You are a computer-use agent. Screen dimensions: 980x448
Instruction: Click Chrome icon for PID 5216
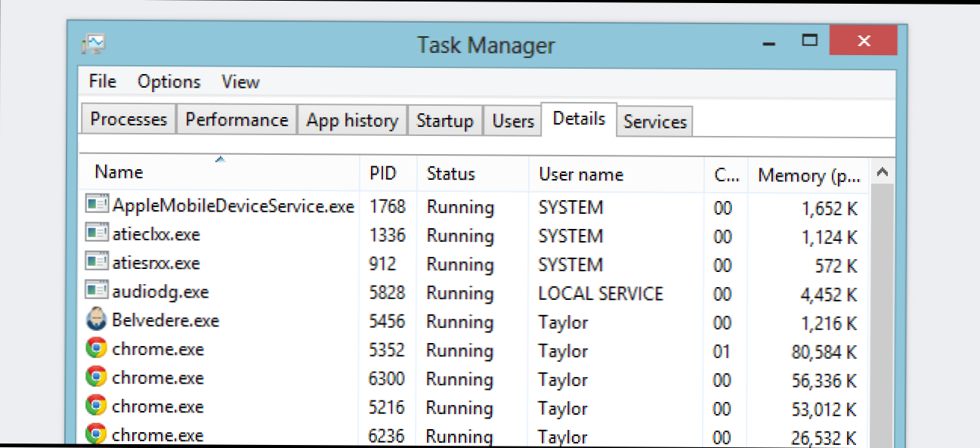[96, 406]
